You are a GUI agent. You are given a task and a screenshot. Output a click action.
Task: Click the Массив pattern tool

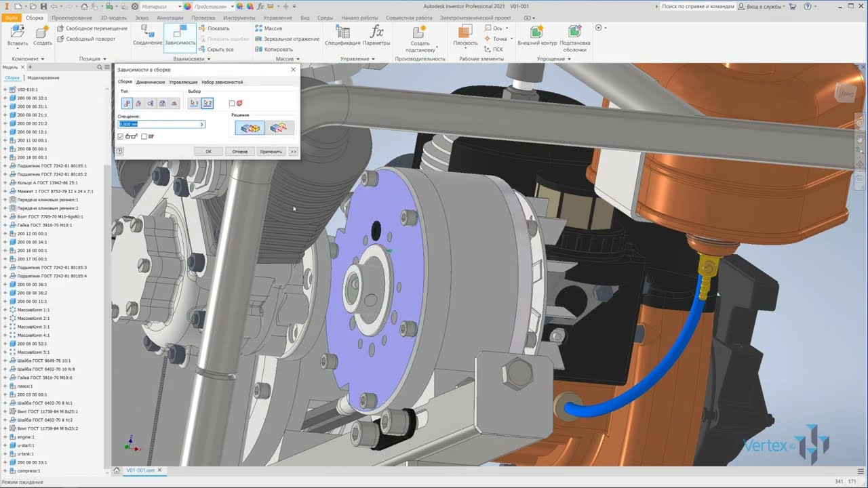[x=269, y=28]
